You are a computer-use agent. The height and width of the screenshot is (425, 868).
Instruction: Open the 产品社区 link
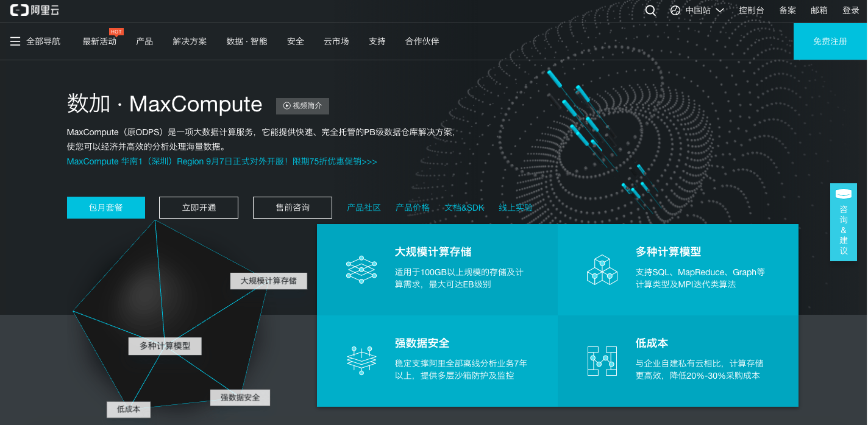[364, 208]
